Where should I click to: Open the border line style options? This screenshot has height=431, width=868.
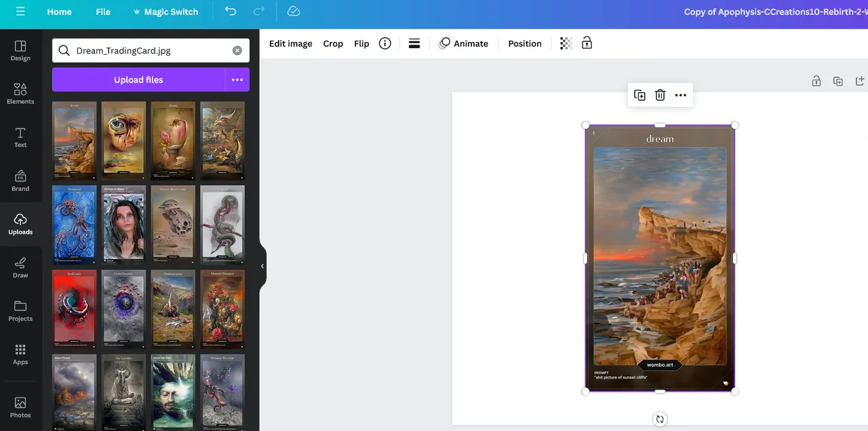tap(414, 43)
